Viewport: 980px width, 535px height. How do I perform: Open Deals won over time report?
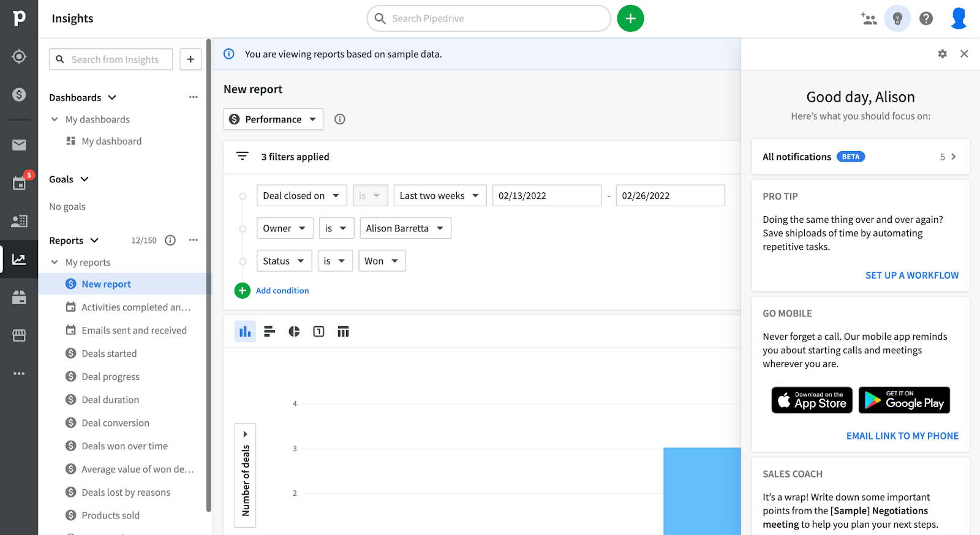point(125,446)
